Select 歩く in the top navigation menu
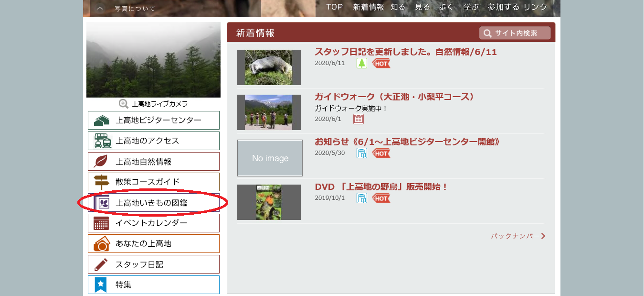 click(446, 7)
